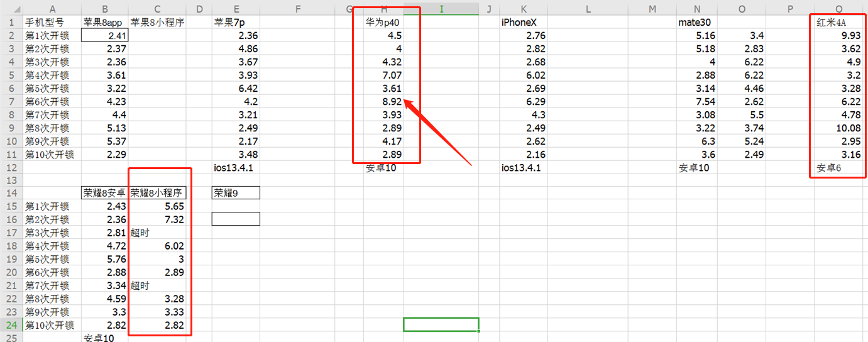Image resolution: width=868 pixels, height=342 pixels.
Task: Select the cell with value 4.17
Action: [x=383, y=141]
